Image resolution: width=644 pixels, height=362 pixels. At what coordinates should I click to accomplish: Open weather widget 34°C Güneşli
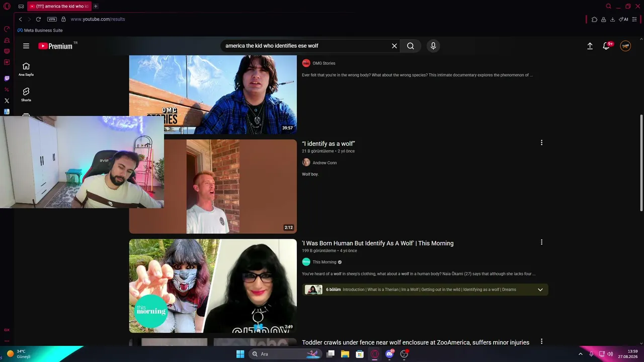coord(19,354)
